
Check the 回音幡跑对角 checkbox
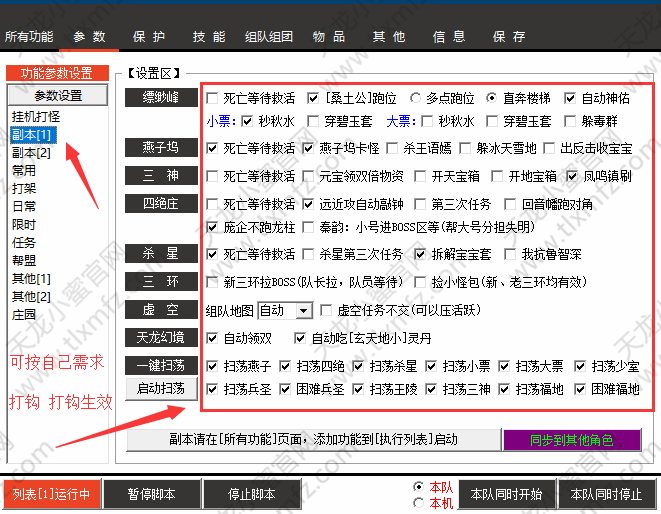coord(510,205)
